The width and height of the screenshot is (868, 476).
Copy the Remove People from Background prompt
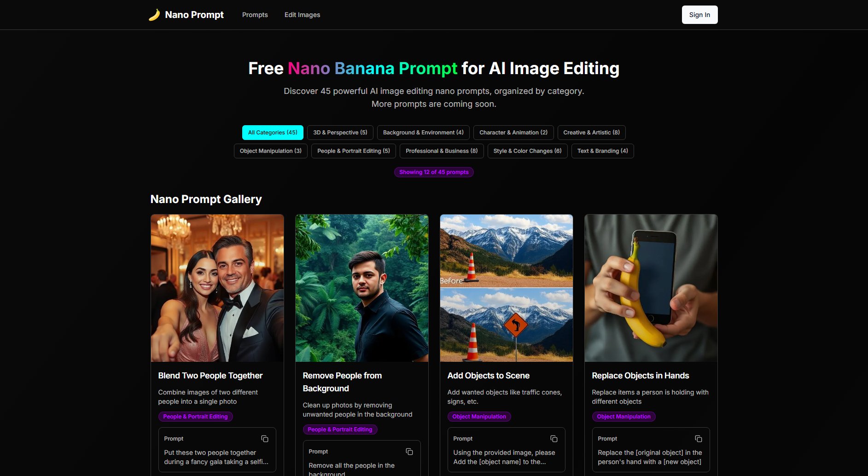point(409,452)
